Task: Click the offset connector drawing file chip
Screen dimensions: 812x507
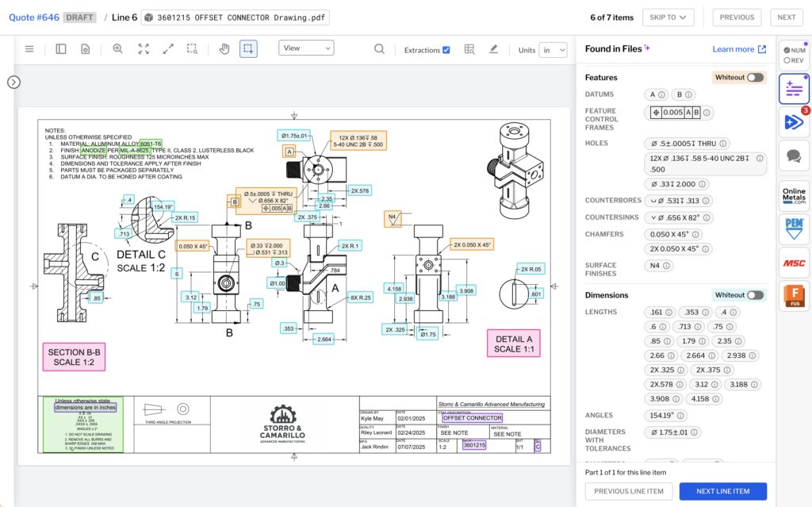Action: pyautogui.click(x=236, y=17)
